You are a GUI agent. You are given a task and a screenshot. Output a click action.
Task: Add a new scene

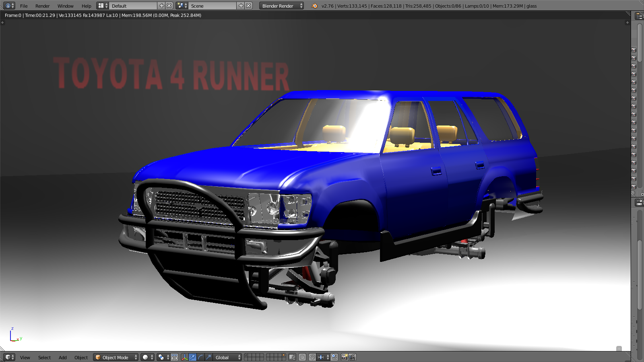[x=241, y=6]
